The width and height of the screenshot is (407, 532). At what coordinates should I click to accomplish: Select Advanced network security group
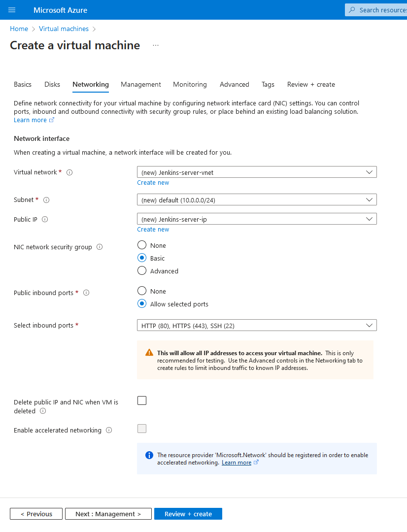click(x=142, y=271)
